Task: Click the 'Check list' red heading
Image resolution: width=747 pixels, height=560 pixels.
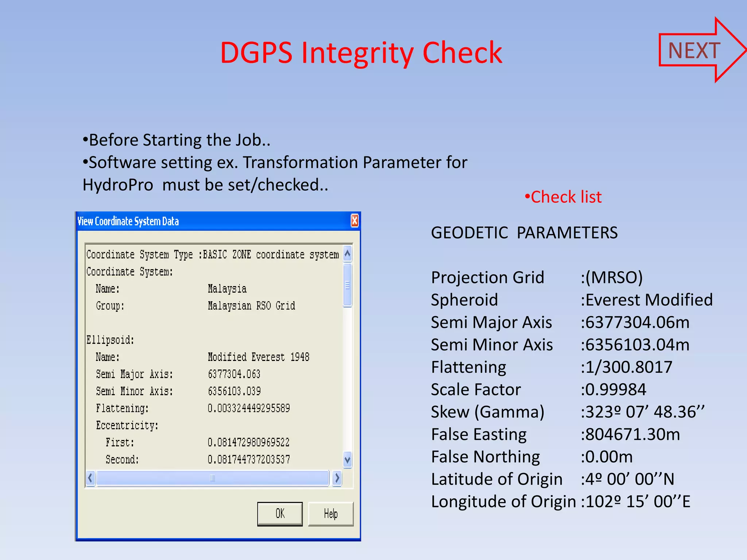Action: (563, 197)
